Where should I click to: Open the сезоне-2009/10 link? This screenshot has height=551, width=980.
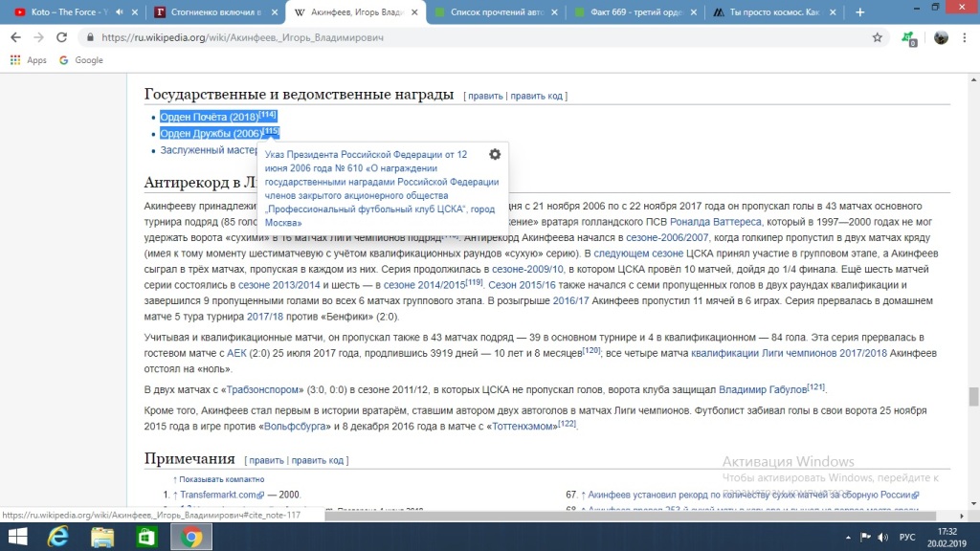pyautogui.click(x=527, y=269)
